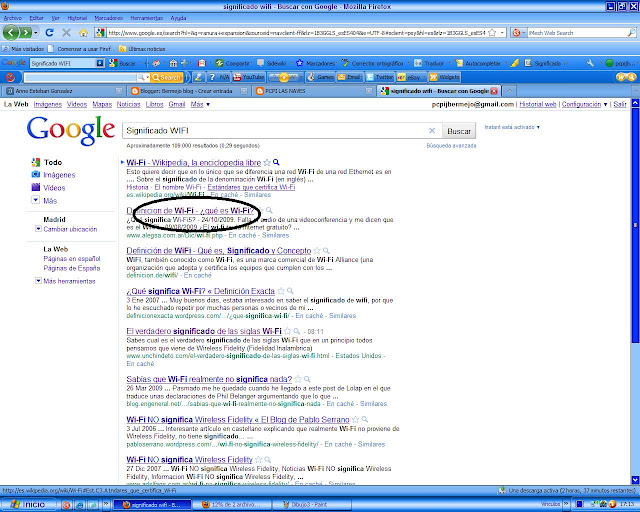Switch to 'Anne Esteban Gonzalez' tab
This screenshot has height=512, width=640.
pyautogui.click(x=64, y=91)
